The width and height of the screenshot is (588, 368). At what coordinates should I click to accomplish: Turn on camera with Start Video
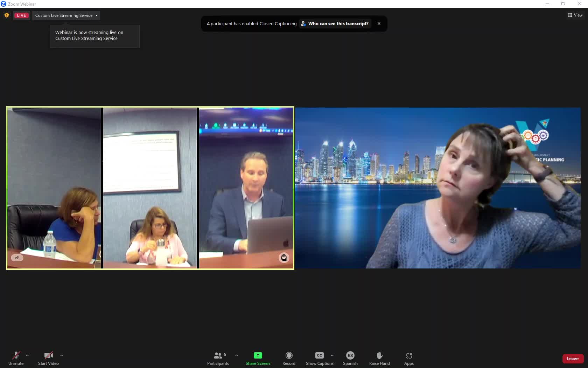coord(48,355)
